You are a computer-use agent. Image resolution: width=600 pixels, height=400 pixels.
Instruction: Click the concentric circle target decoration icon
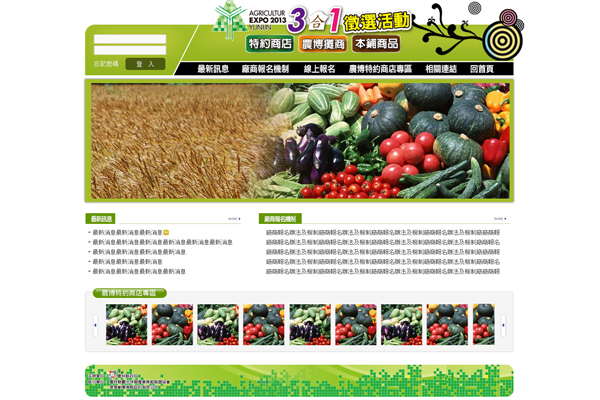tap(503, 40)
